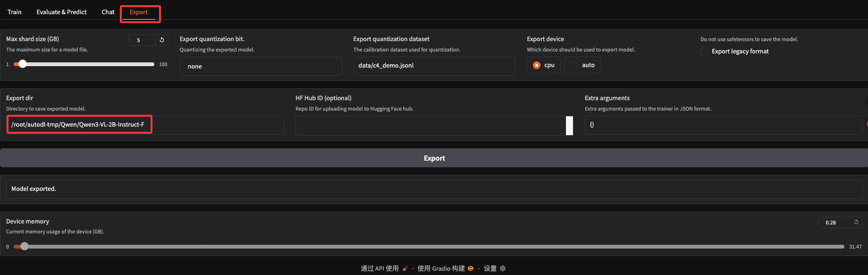The image size is (868, 275).
Task: Click the Gradio logo icon in footer
Action: pyautogui.click(x=471, y=268)
